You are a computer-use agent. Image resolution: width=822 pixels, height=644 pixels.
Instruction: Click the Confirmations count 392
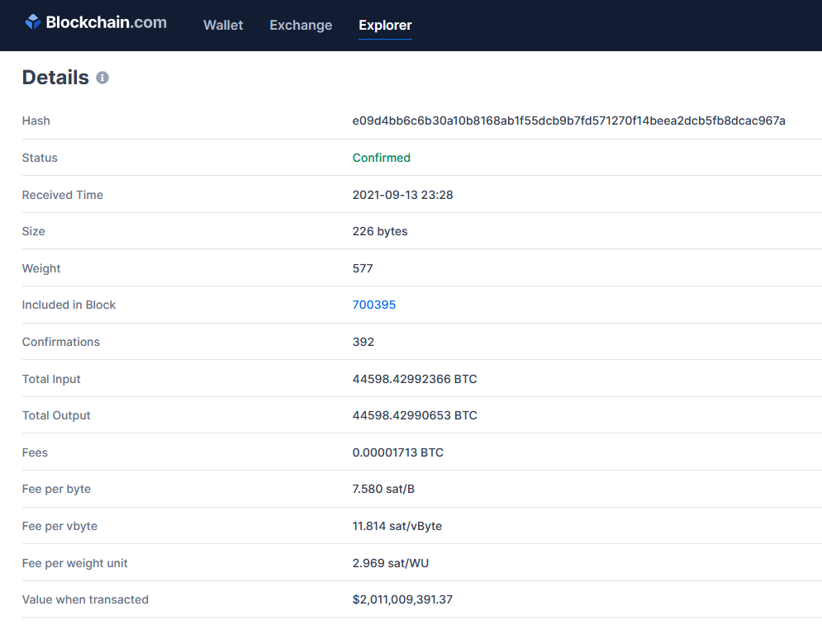pyautogui.click(x=362, y=342)
